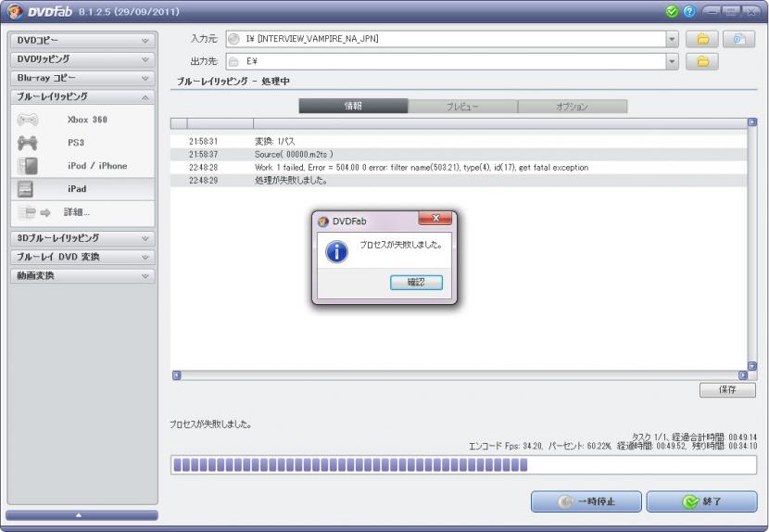Click the log scroll-right arrow
769x532 pixels.
point(742,375)
